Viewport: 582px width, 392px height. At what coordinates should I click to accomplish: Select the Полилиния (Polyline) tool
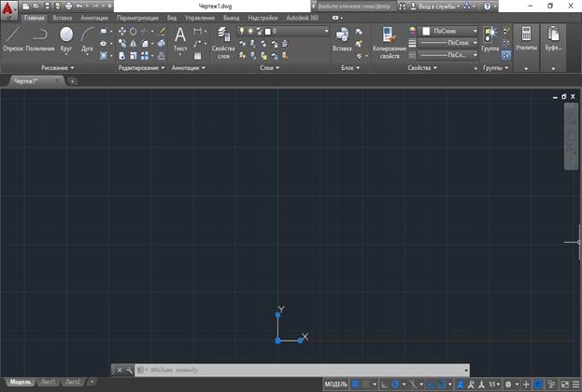click(x=40, y=38)
